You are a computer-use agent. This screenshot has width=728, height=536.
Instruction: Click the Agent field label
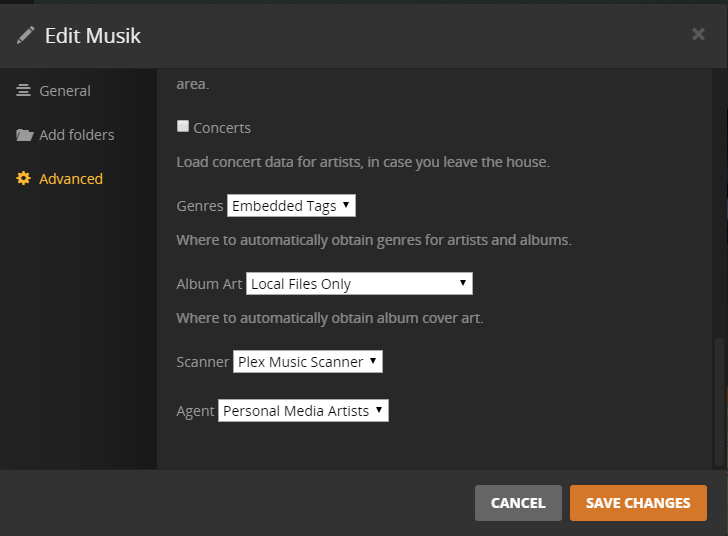click(x=195, y=410)
